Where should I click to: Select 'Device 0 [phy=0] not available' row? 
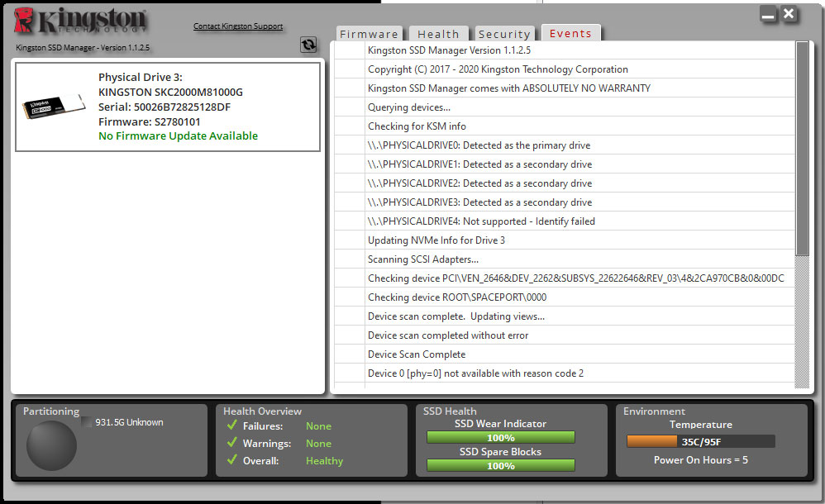(x=565, y=373)
